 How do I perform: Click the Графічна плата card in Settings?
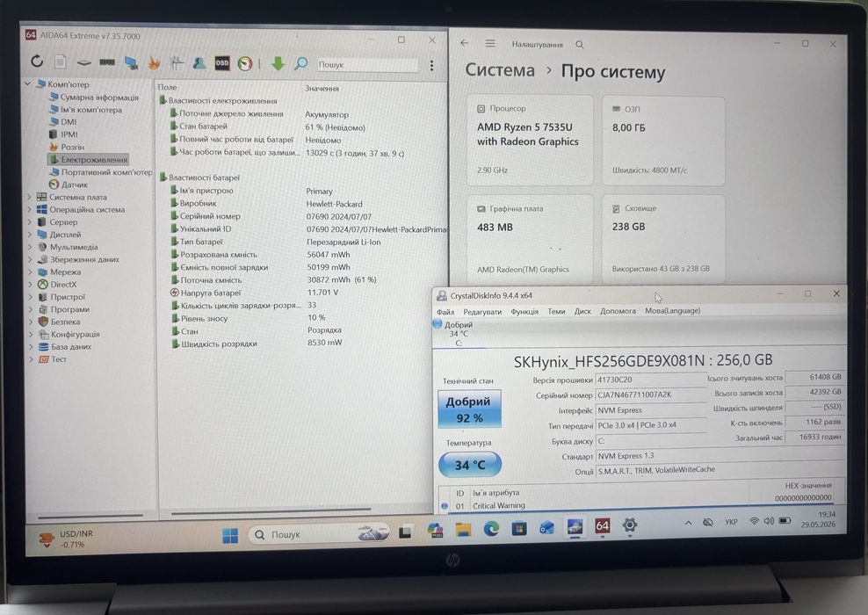pos(530,239)
